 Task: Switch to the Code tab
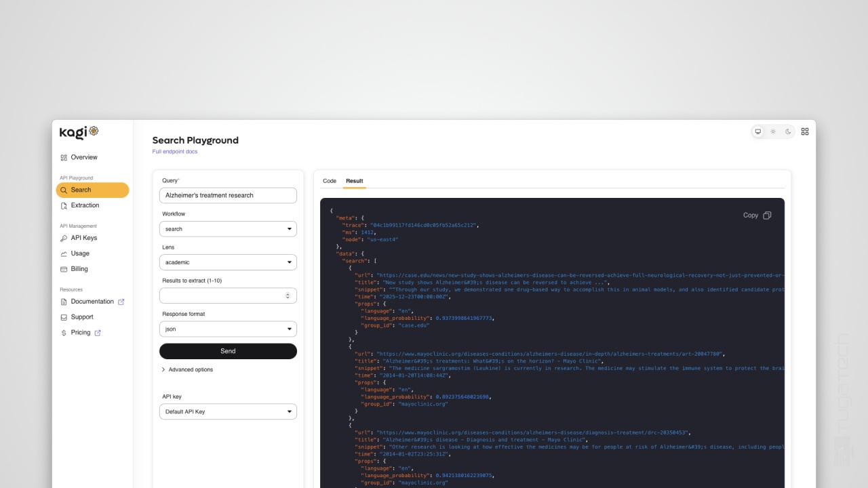point(330,181)
